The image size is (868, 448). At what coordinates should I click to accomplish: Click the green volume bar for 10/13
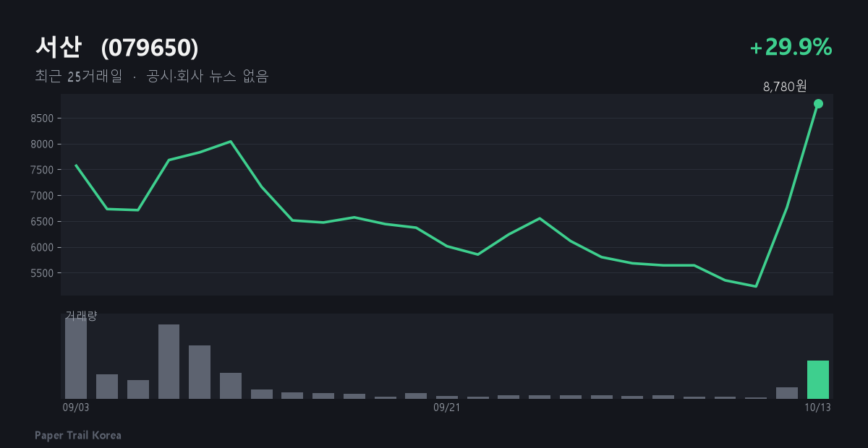818,379
